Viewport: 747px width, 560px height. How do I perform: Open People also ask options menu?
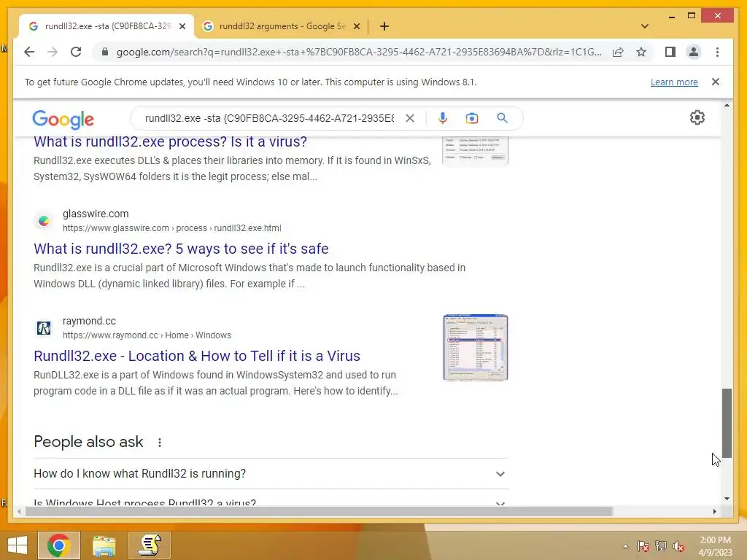coord(160,443)
